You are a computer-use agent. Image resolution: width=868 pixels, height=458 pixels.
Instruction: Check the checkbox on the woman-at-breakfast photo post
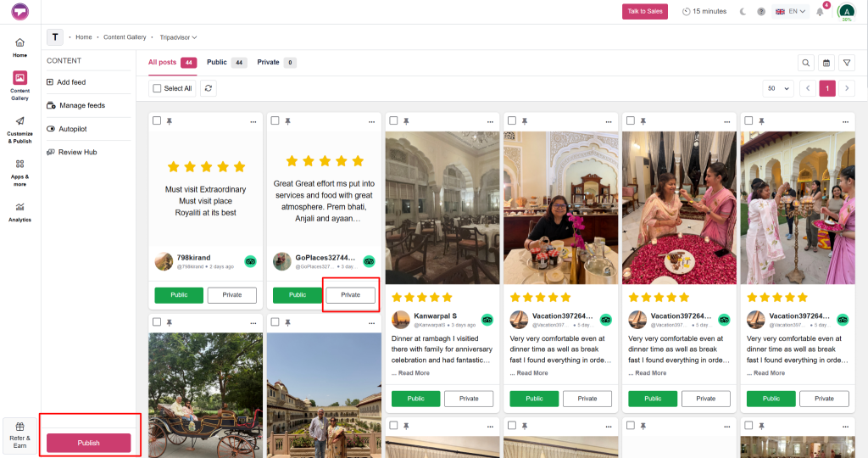pyautogui.click(x=512, y=120)
